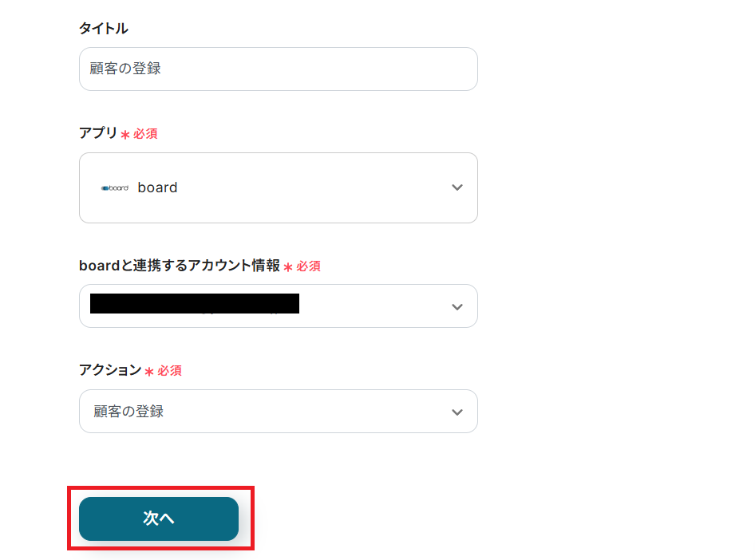Click empty middle area of the アプリ selector box
This screenshot has width=755, height=560.
point(311,188)
